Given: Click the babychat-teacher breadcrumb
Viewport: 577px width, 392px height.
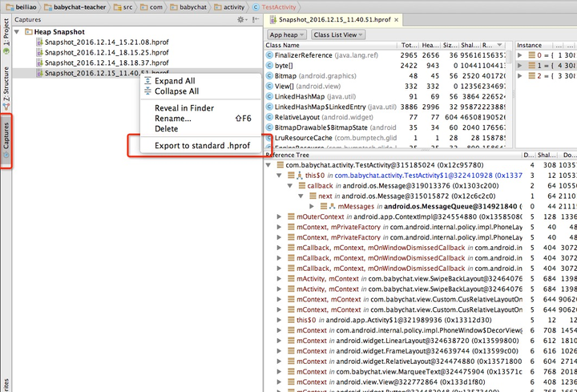Looking at the screenshot, I should pyautogui.click(x=75, y=7).
